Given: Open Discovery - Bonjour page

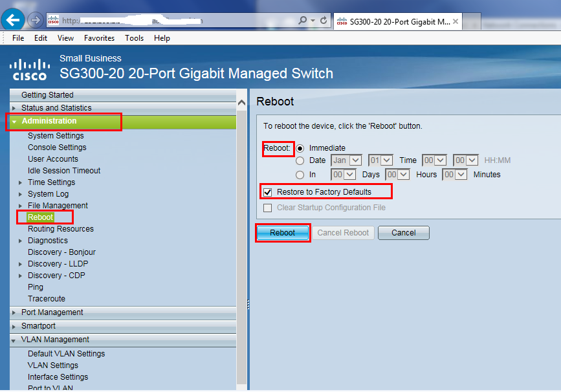Looking at the screenshot, I should (61, 252).
